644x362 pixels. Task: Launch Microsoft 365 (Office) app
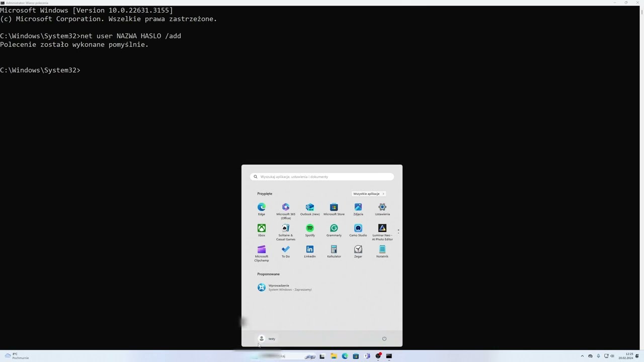tap(286, 211)
